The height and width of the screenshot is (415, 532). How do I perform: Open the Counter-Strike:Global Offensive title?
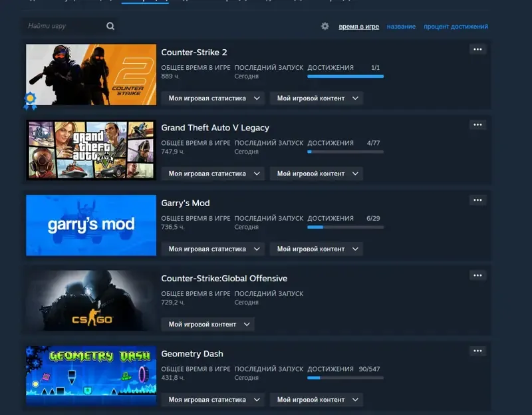click(224, 279)
